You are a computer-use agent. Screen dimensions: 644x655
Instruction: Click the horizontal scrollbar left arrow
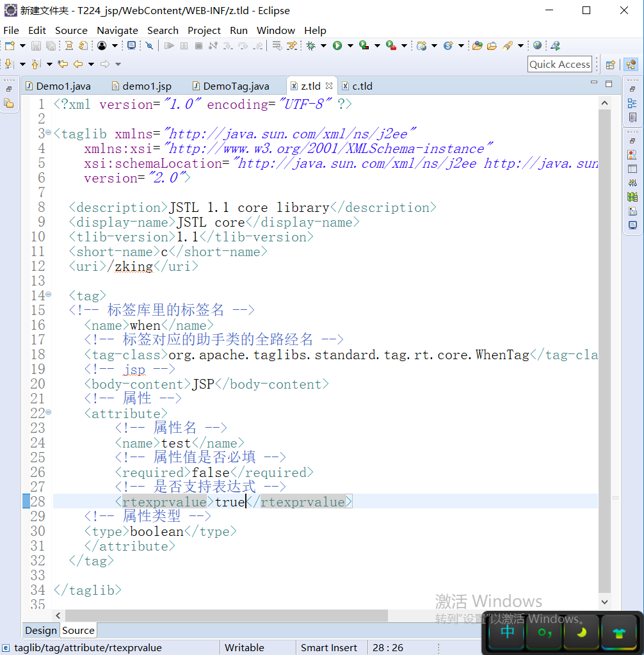click(58, 615)
